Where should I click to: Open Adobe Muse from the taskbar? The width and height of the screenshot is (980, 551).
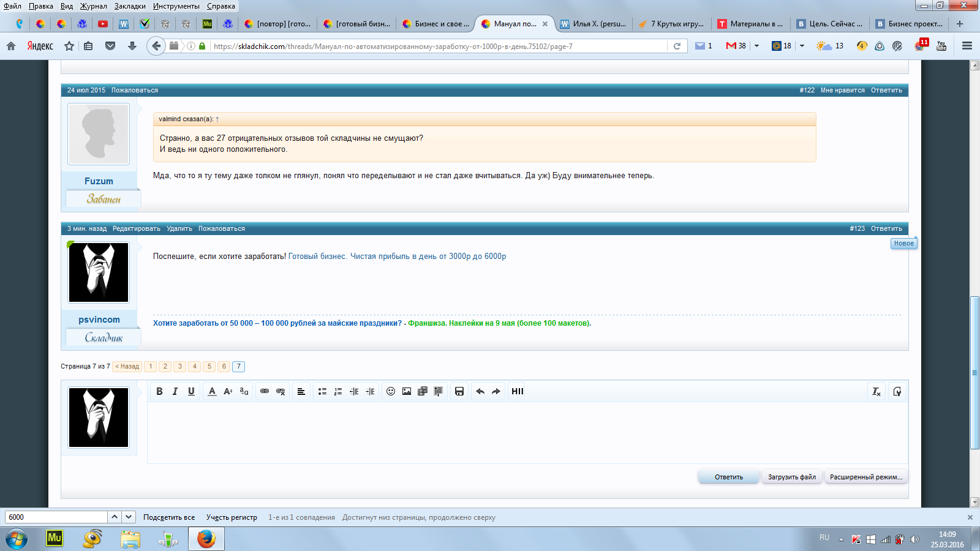pos(55,539)
